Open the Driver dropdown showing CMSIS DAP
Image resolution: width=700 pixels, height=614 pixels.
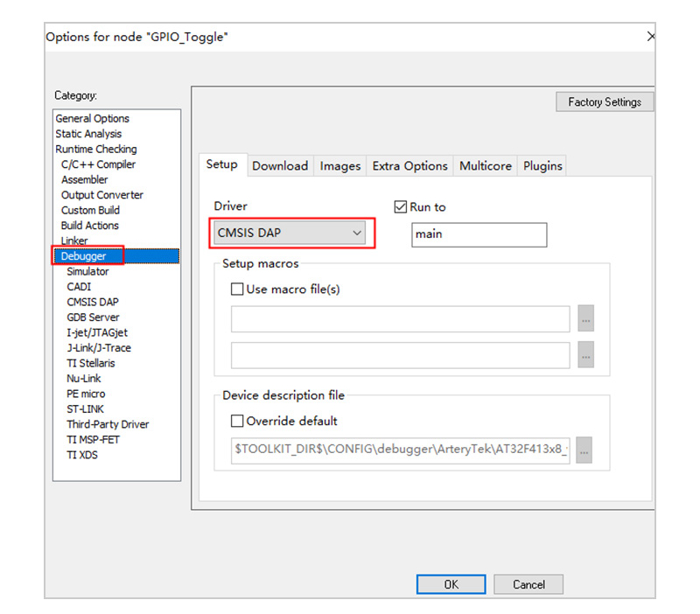click(290, 233)
